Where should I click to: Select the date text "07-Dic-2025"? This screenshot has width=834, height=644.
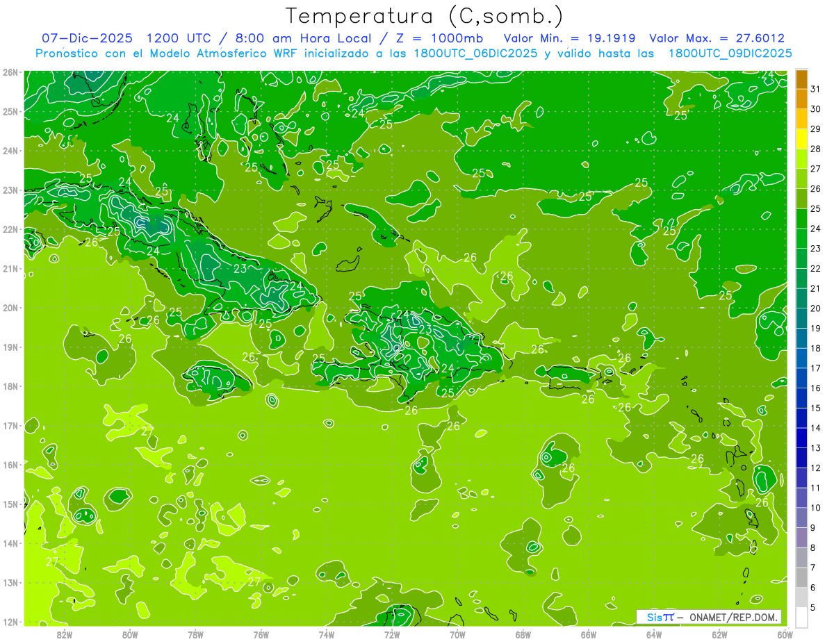click(88, 38)
